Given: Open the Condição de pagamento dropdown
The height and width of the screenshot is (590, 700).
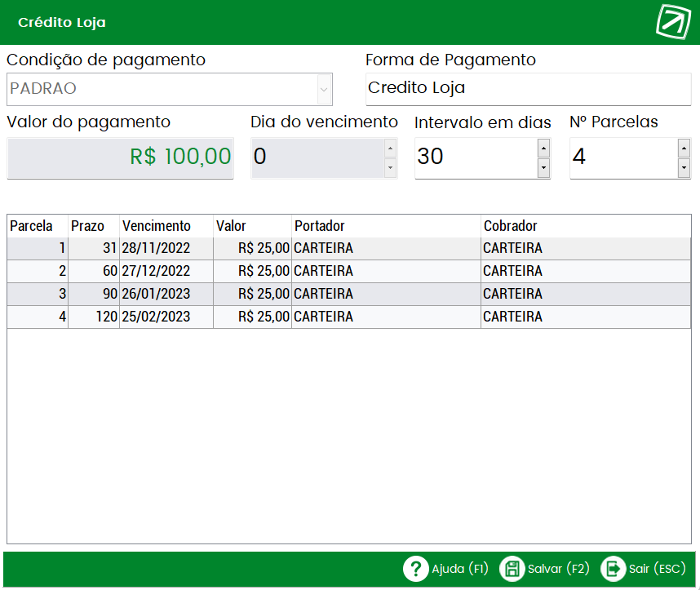Looking at the screenshot, I should click(x=324, y=89).
